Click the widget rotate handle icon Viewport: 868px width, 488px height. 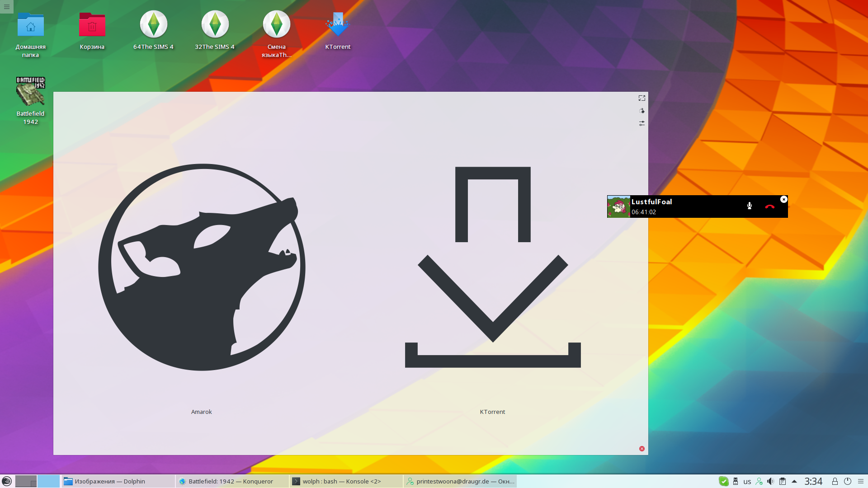(642, 111)
